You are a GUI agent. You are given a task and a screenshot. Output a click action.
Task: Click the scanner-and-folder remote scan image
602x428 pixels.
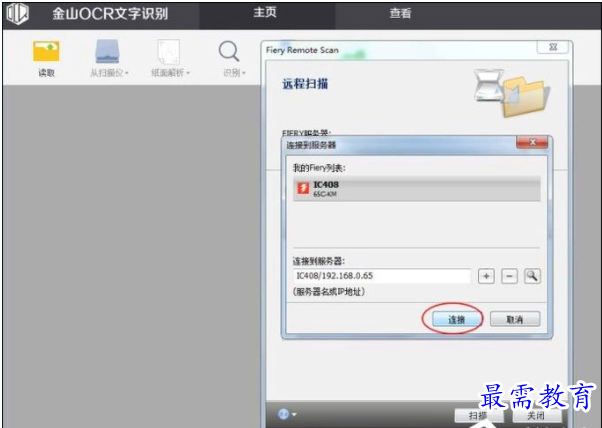point(512,93)
